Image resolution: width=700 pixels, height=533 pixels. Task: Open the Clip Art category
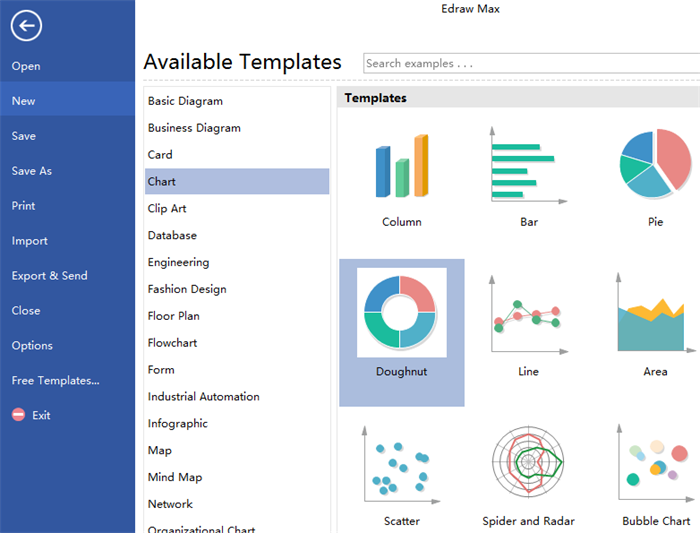tap(237, 208)
